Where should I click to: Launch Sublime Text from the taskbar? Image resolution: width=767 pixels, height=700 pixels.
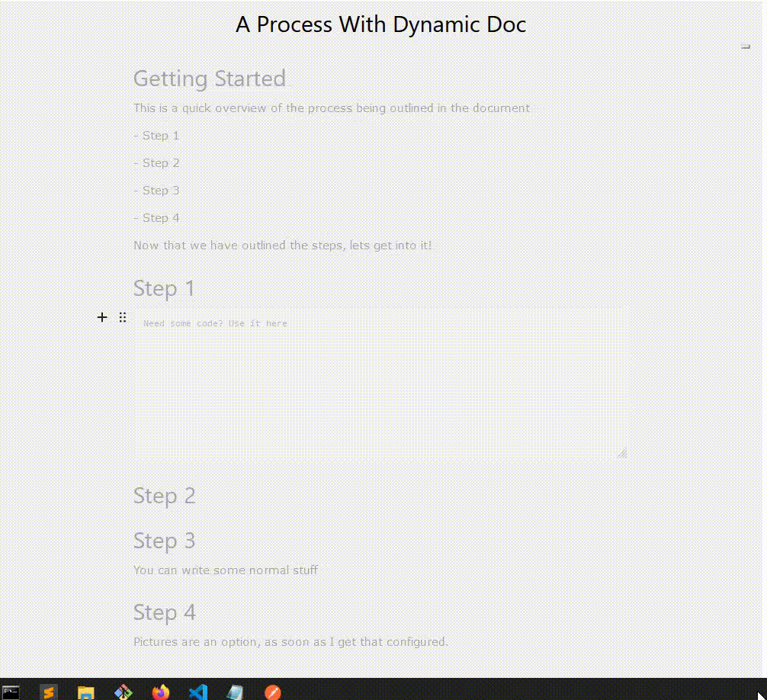tap(48, 692)
